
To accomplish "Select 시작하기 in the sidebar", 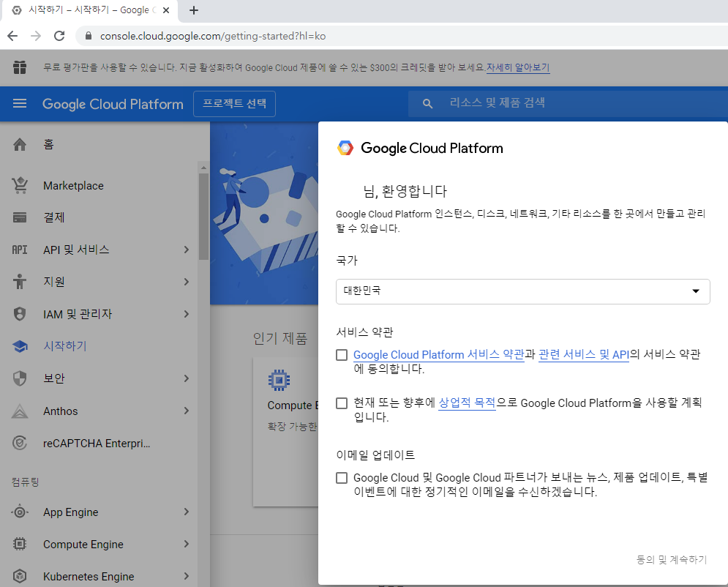I will 99,346.
